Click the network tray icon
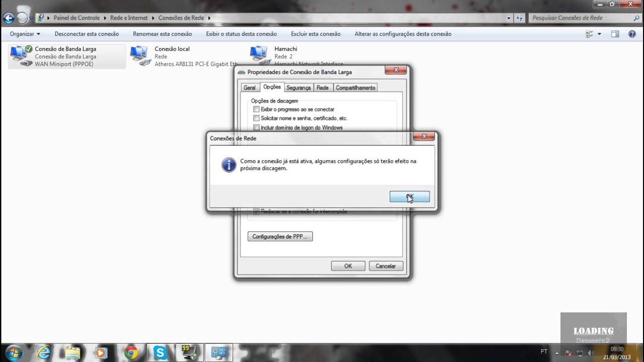The height and width of the screenshot is (362, 644). click(x=580, y=353)
